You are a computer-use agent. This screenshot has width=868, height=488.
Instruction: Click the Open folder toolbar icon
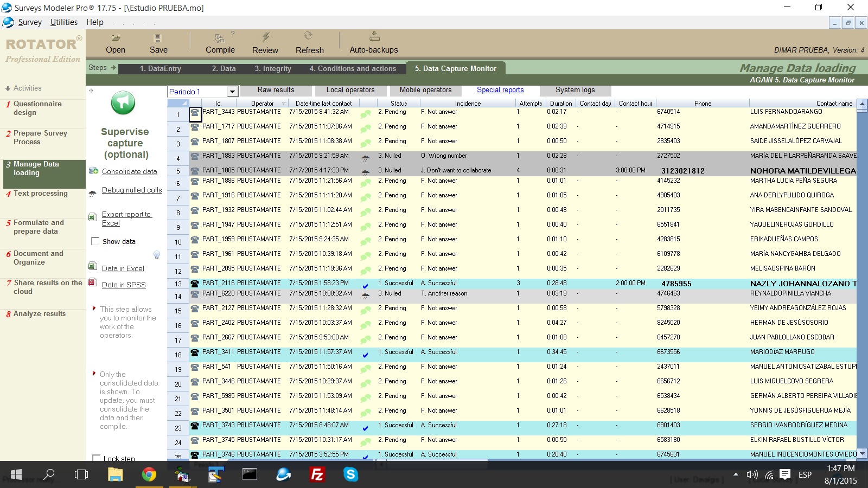(116, 38)
